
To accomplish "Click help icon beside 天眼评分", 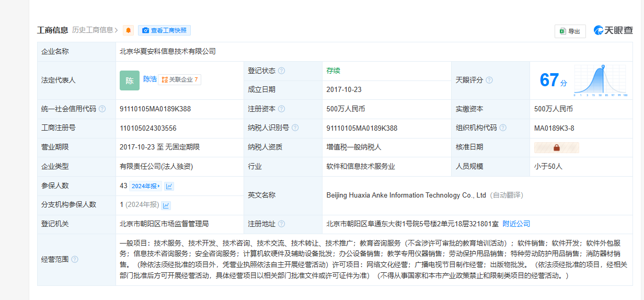I will (x=489, y=80).
